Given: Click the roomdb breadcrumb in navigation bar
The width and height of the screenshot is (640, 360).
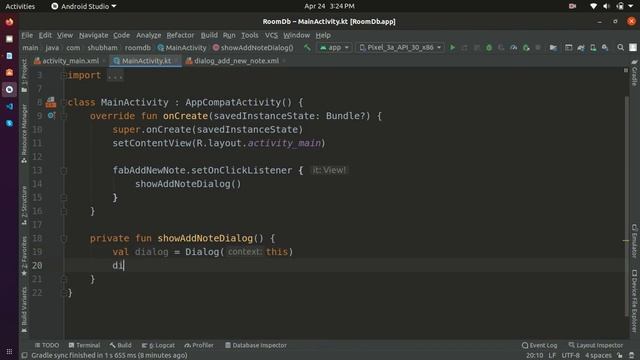Looking at the screenshot, I should point(138,48).
